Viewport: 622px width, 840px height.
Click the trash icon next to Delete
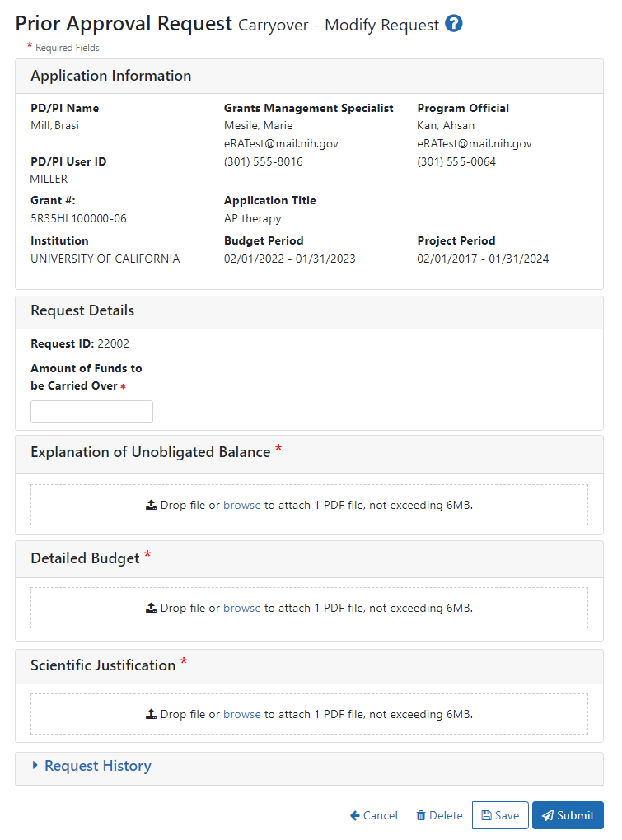click(420, 815)
